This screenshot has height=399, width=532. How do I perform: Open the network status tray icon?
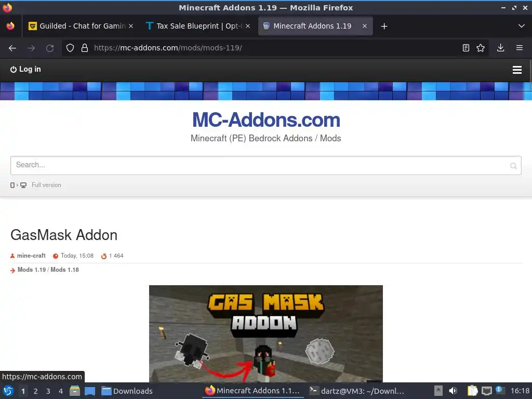point(486,391)
